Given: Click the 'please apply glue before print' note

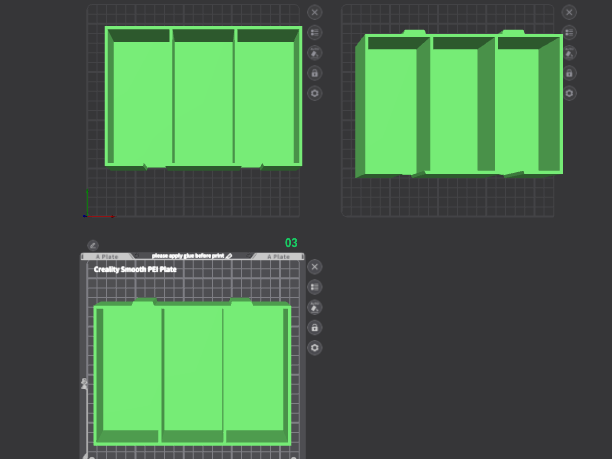Looking at the screenshot, I should pyautogui.click(x=187, y=257).
